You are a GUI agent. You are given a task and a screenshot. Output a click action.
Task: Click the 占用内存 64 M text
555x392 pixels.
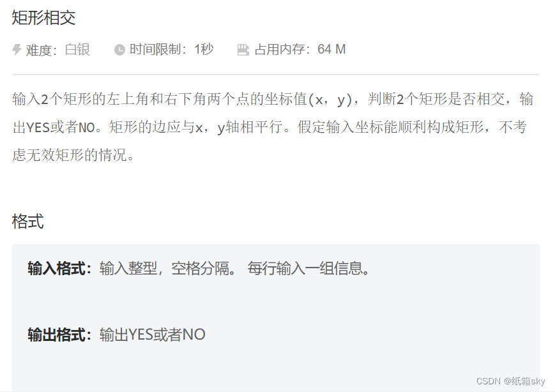pyautogui.click(x=300, y=49)
